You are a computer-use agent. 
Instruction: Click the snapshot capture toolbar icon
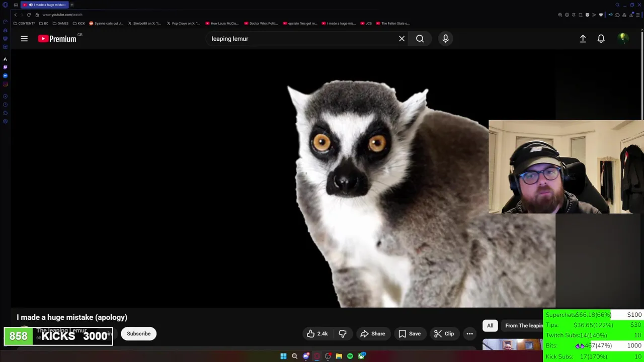tap(580, 15)
